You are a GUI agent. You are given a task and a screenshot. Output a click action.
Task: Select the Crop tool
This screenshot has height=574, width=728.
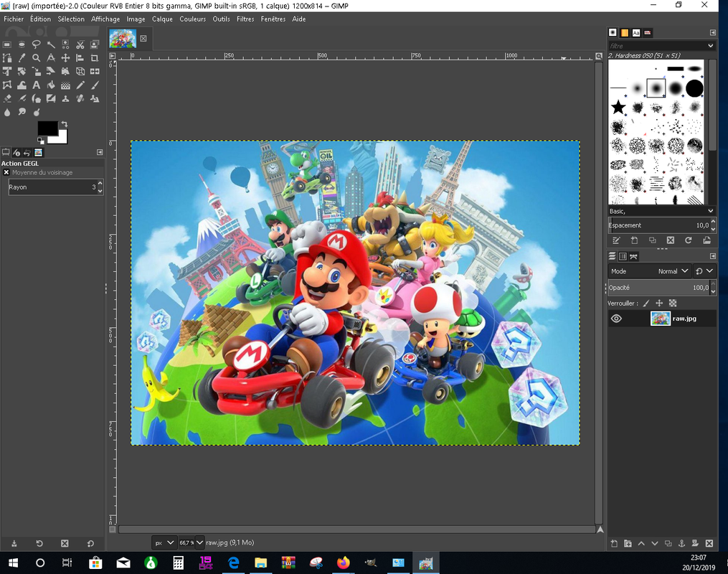coord(95,58)
